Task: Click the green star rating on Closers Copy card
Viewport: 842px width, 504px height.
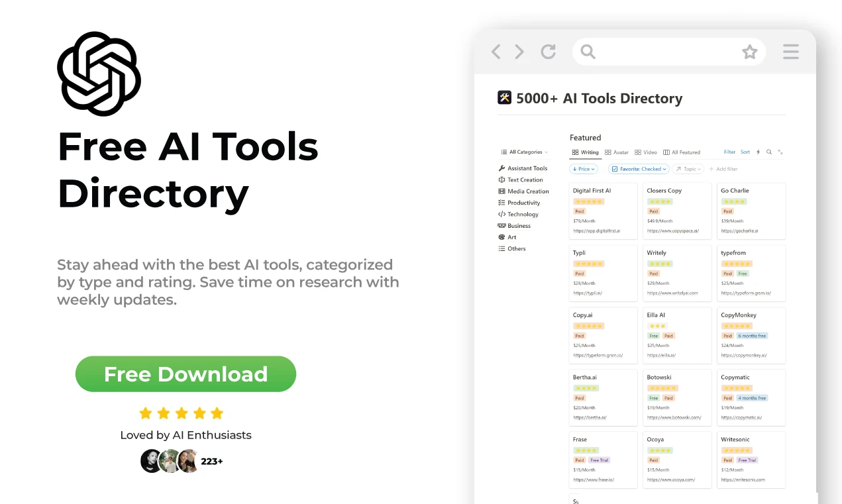Action: pos(660,201)
